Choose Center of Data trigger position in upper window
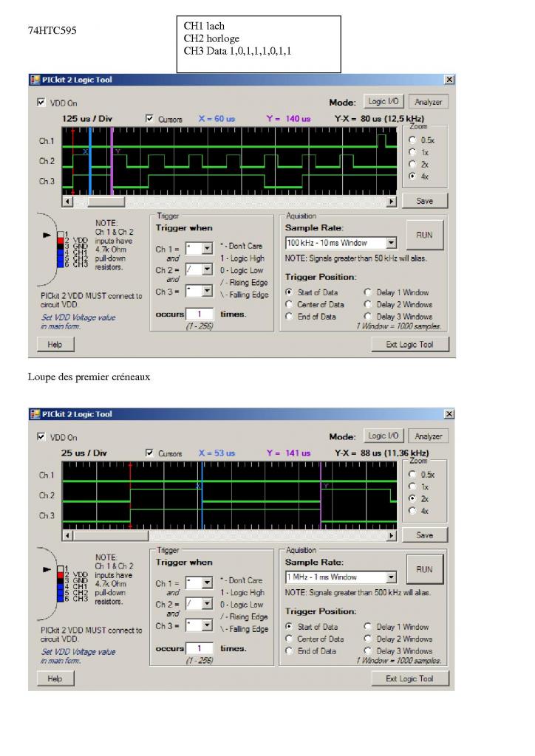 click(x=289, y=304)
